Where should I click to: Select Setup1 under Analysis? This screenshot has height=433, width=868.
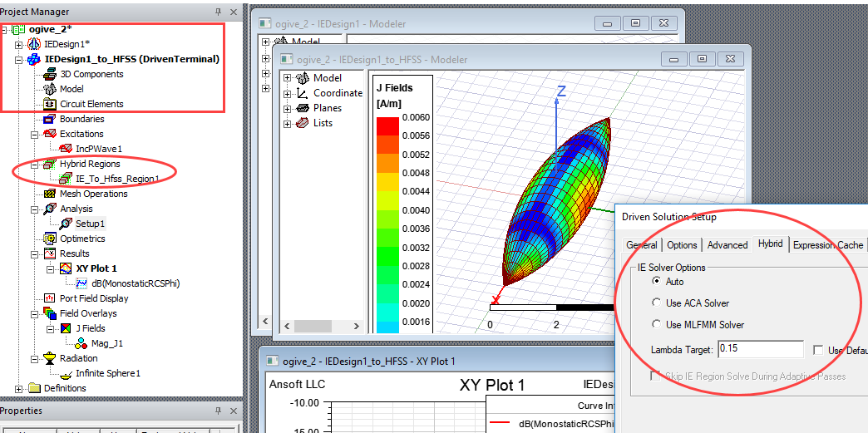coord(90,224)
